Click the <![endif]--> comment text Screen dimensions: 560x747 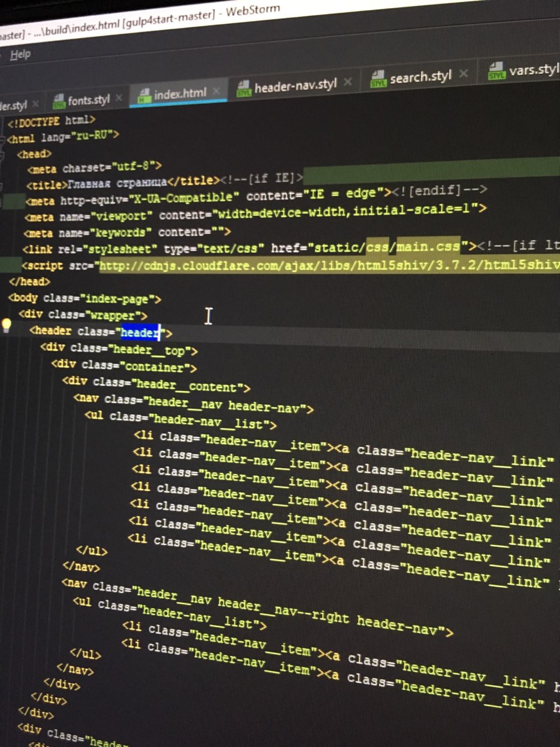(440, 190)
